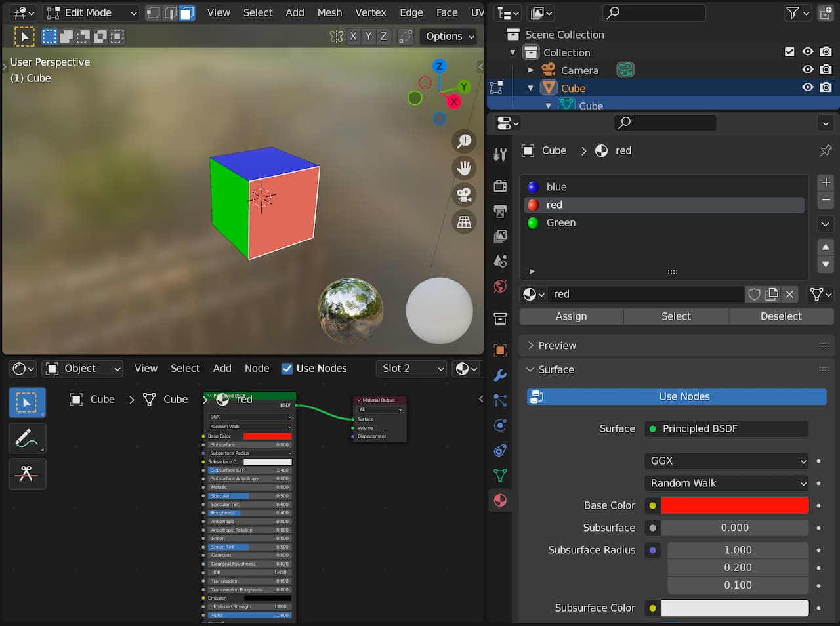Open the Edit Mode dropdown
This screenshot has height=626, width=840.
pos(91,13)
